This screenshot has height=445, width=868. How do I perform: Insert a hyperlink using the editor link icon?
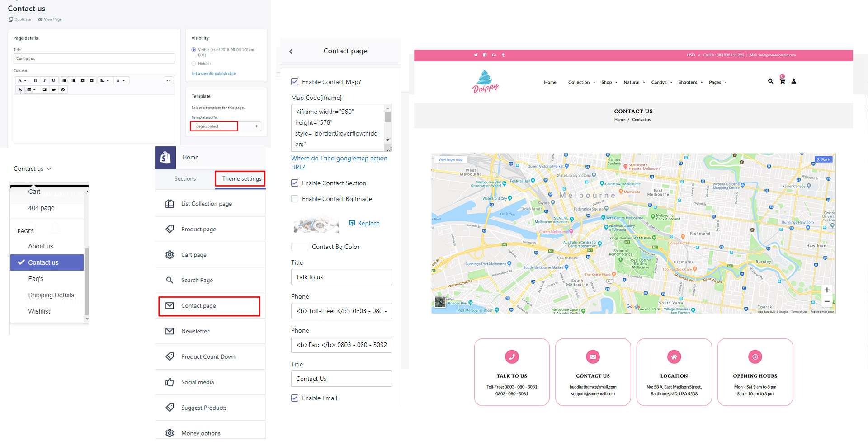pos(19,89)
